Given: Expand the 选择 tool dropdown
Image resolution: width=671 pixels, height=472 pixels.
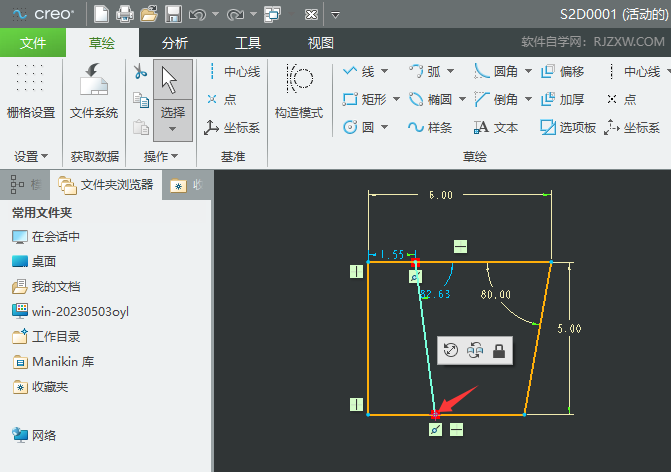Looking at the screenshot, I should [x=172, y=128].
